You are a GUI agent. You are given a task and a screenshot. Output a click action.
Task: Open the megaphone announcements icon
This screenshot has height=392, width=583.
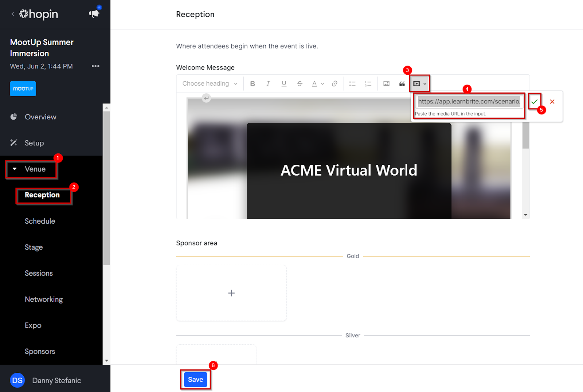coord(94,14)
